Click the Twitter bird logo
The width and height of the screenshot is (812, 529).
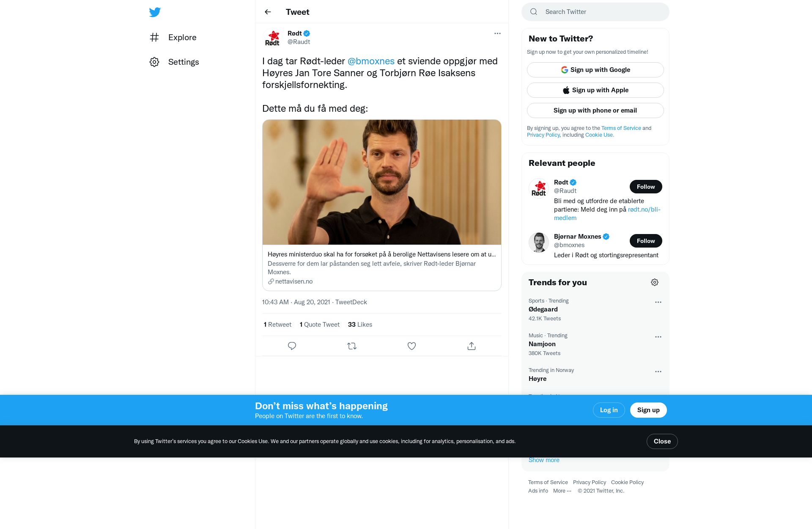pyautogui.click(x=155, y=12)
